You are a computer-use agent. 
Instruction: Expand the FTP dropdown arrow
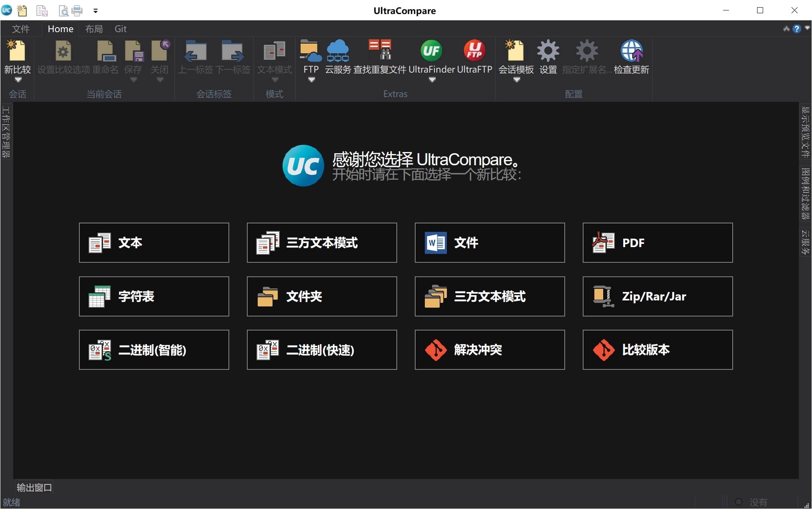tap(311, 80)
